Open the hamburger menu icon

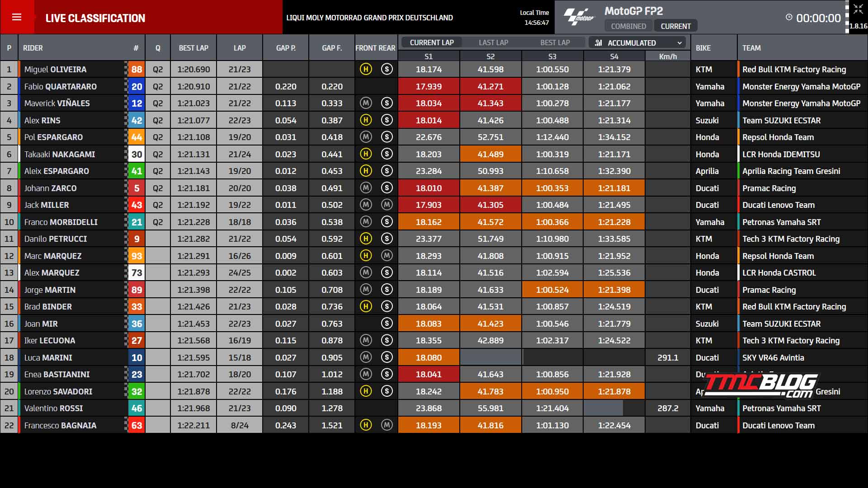pyautogui.click(x=17, y=17)
